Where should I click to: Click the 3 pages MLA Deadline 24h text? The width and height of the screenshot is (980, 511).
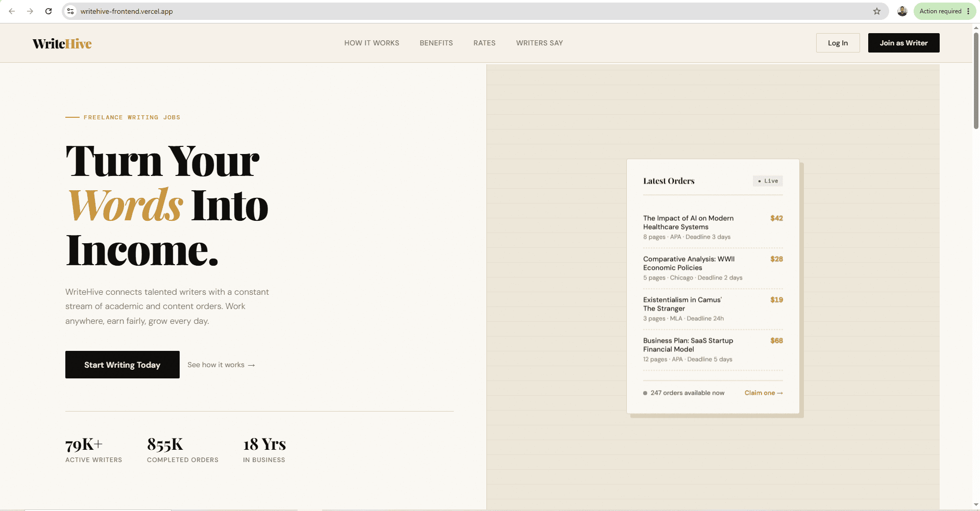pos(683,318)
